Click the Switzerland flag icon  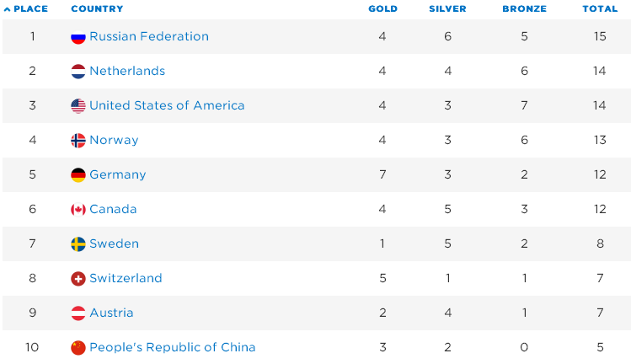78,279
